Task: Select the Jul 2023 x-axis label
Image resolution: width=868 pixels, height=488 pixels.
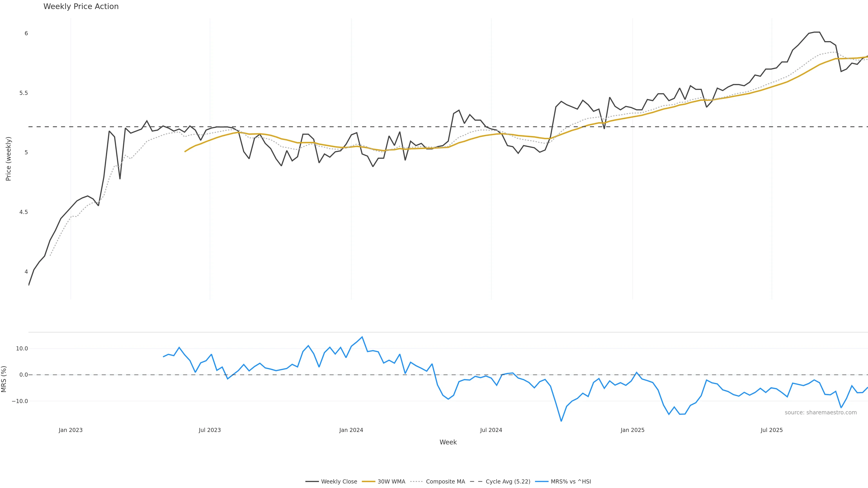Action: click(210, 430)
